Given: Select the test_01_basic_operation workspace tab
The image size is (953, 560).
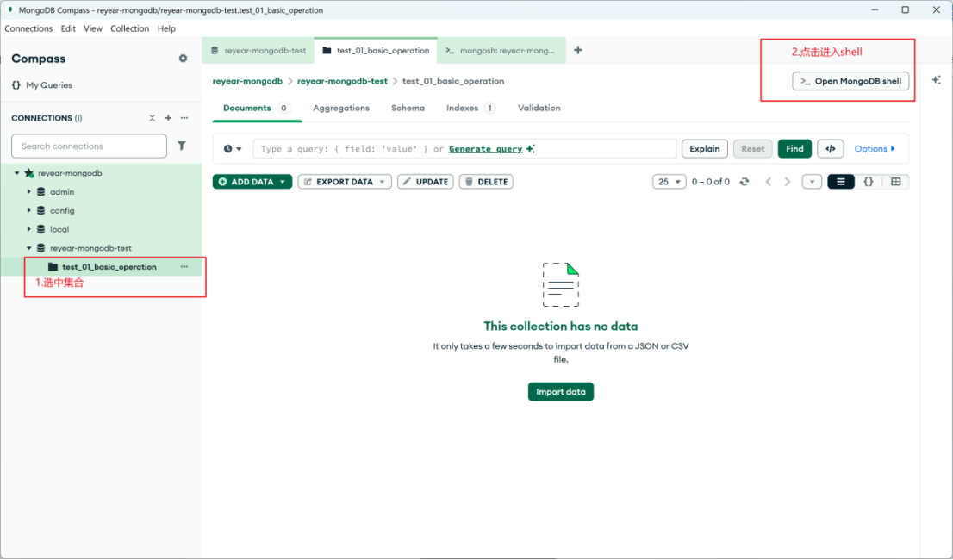Looking at the screenshot, I should click(376, 51).
